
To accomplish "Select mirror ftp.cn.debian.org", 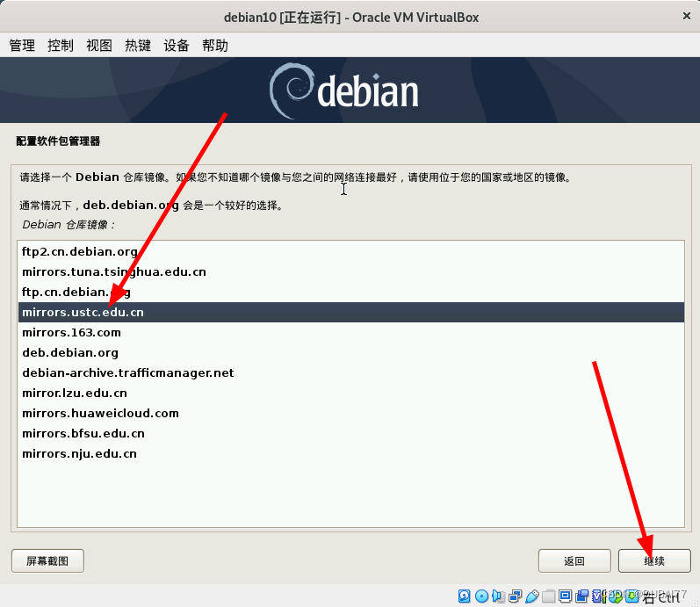I will [x=351, y=292].
